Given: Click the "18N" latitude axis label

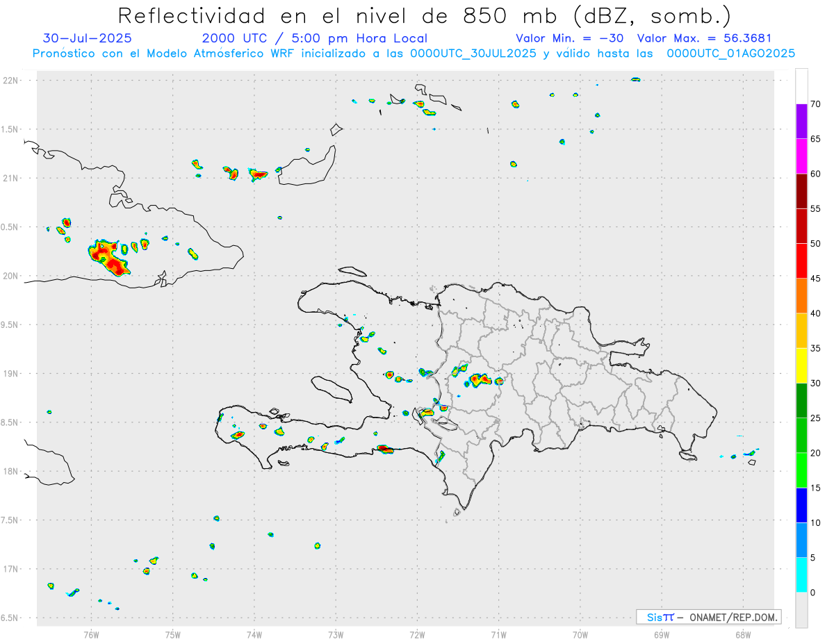Looking at the screenshot, I should tap(11, 472).
